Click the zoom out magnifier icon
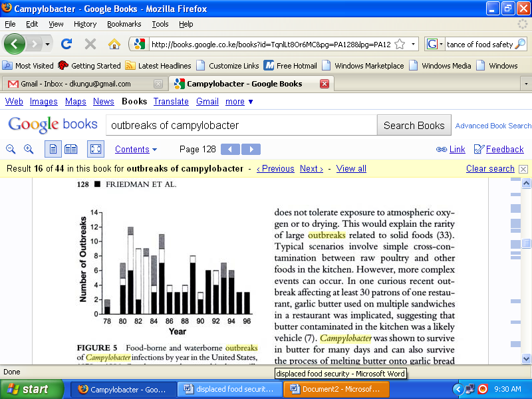Screen dimensions: 532x399 coord(11,150)
